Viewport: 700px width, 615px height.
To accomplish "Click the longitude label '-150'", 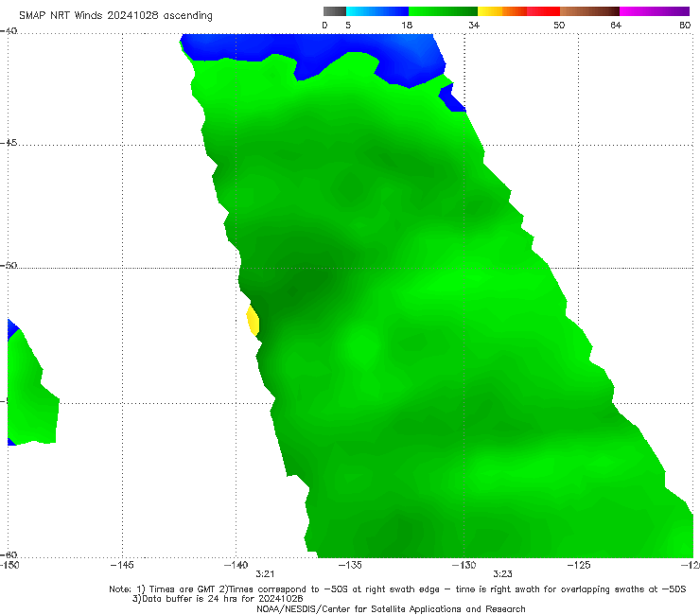I will 9,565.
